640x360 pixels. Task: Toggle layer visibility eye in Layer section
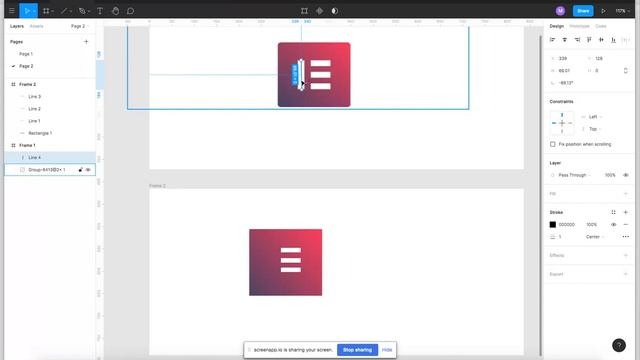(x=626, y=175)
